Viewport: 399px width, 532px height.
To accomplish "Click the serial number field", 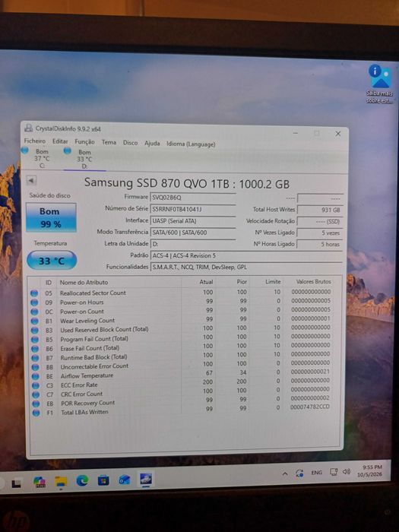I will click(x=193, y=209).
